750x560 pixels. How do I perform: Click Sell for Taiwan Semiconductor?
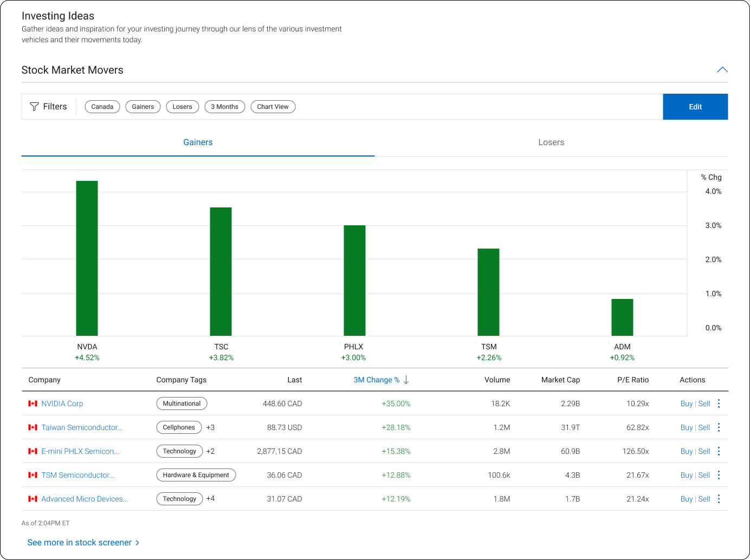tap(704, 427)
